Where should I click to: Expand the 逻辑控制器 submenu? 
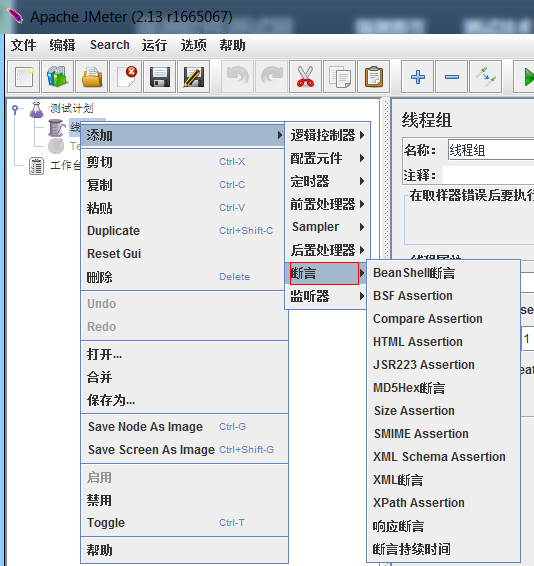[327, 135]
